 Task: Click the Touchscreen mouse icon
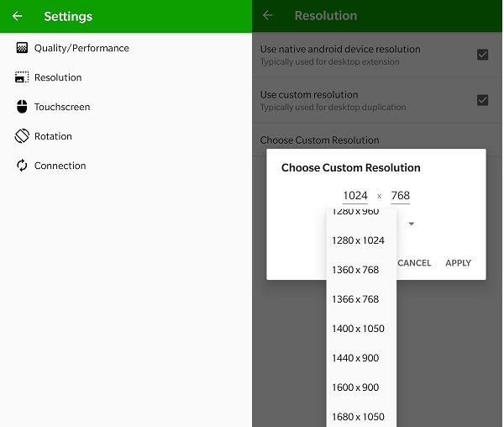22,107
